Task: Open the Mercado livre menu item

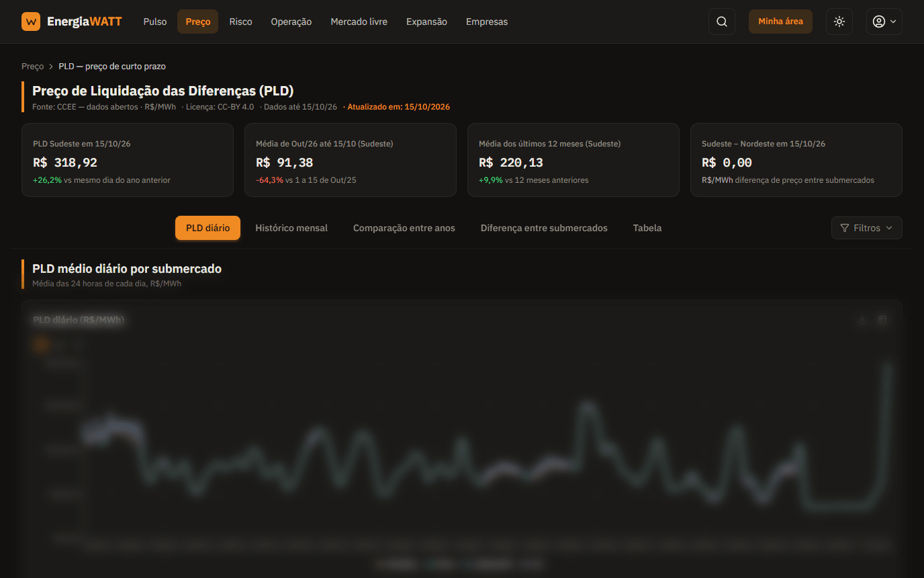Action: tap(359, 22)
